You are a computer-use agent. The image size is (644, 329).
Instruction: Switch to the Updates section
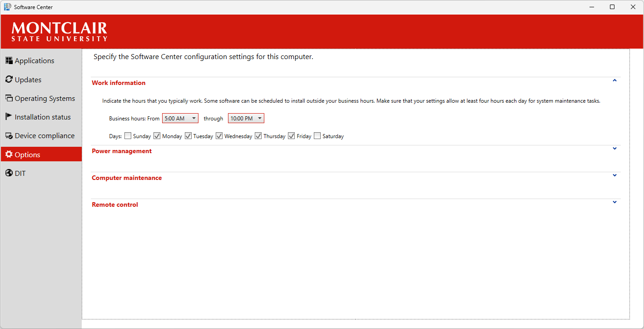pos(28,79)
